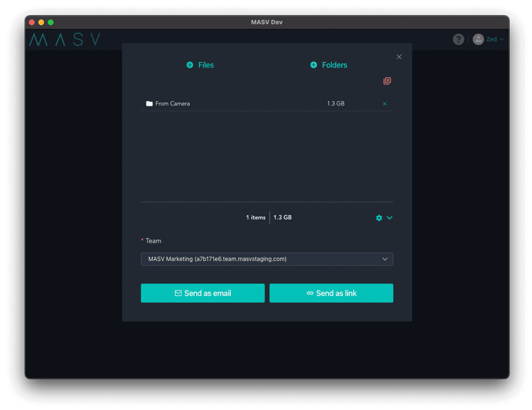
Task: Click the total 1.3 GB summary text
Action: (x=283, y=217)
